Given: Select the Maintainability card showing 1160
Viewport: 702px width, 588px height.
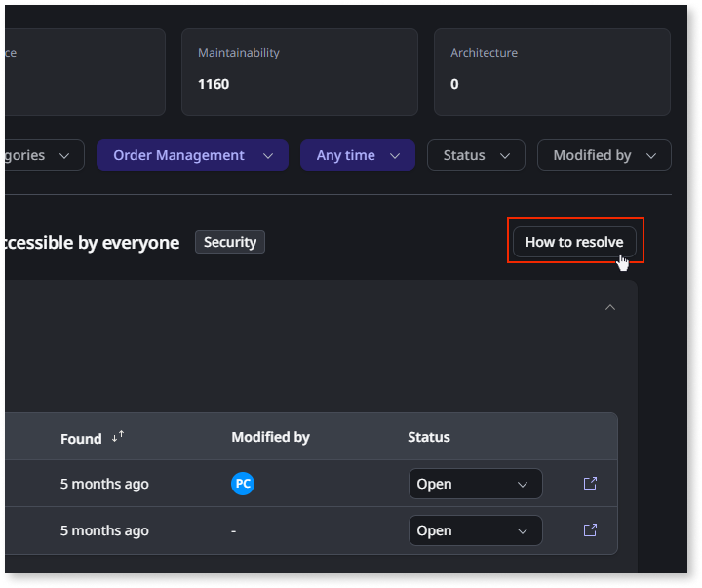Looking at the screenshot, I should (299, 72).
